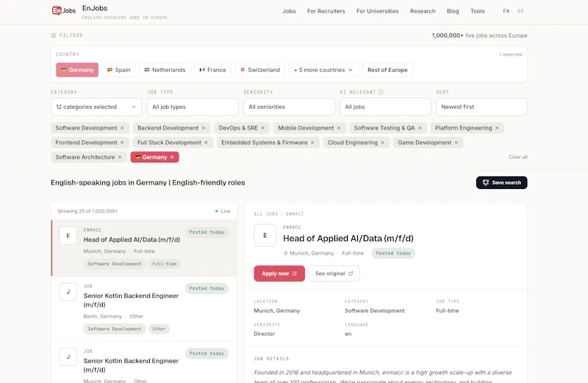Click '1,000,000+ live jobs across Europe'
This screenshot has height=383, width=588.
pyautogui.click(x=480, y=35)
